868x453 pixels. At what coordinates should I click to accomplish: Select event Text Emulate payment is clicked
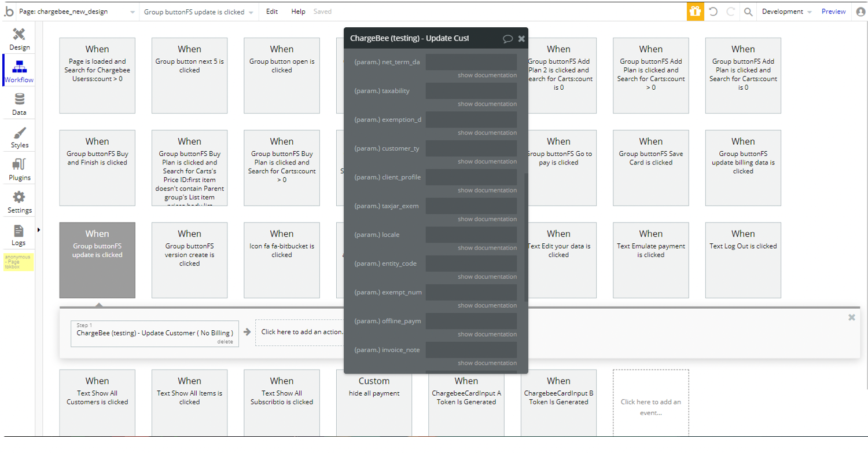coord(650,260)
